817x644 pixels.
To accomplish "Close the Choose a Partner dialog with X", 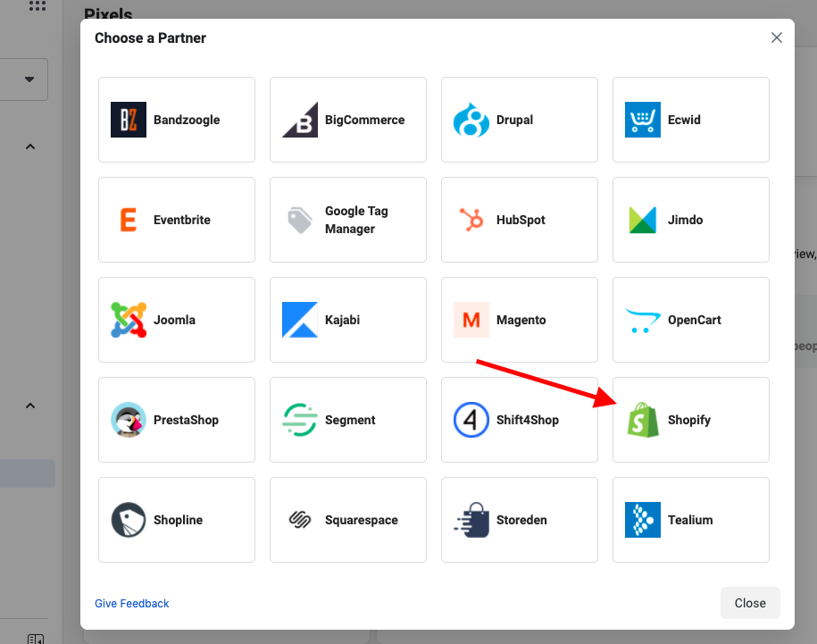I will (x=776, y=38).
